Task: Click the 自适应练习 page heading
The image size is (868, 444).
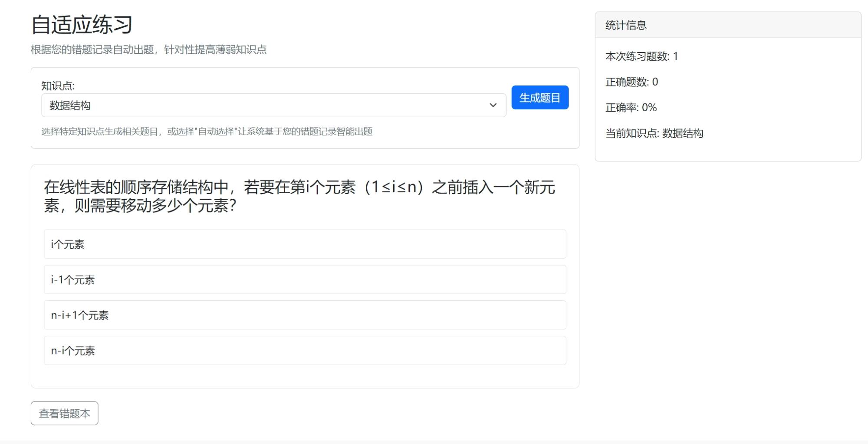Action: point(82,25)
